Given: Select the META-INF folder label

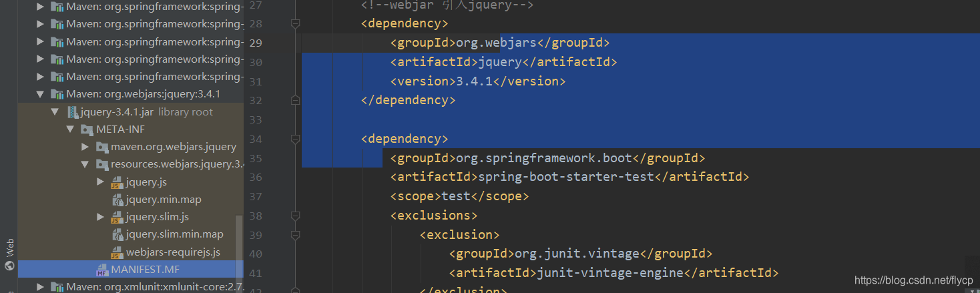Looking at the screenshot, I should click(121, 129).
